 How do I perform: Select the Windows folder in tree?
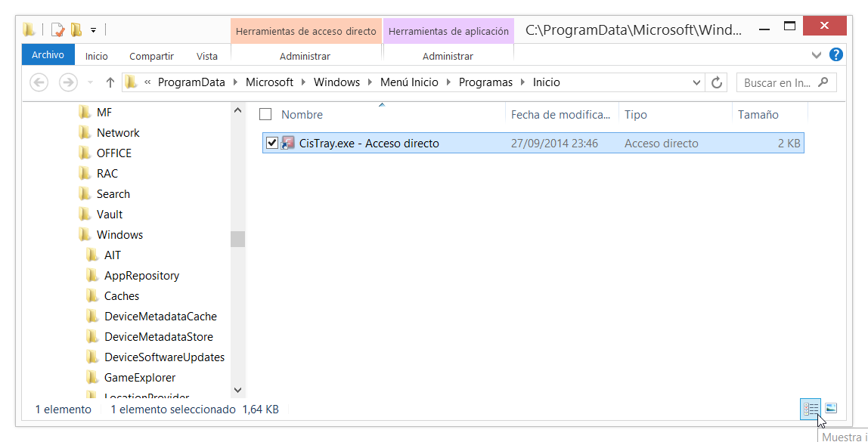coord(119,235)
